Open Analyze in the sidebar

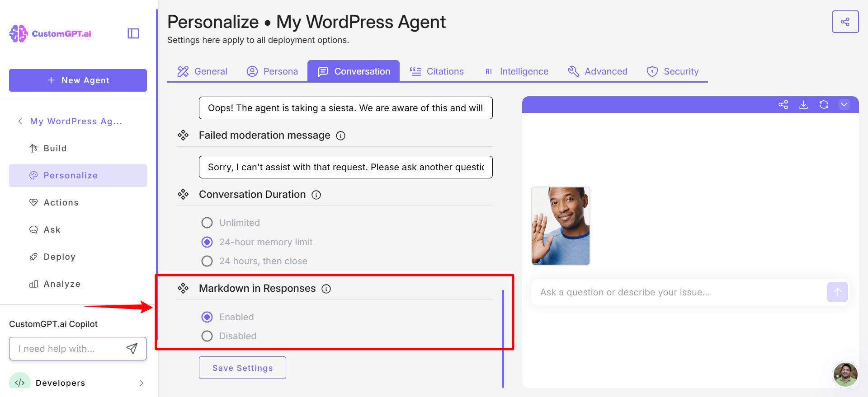point(78,284)
